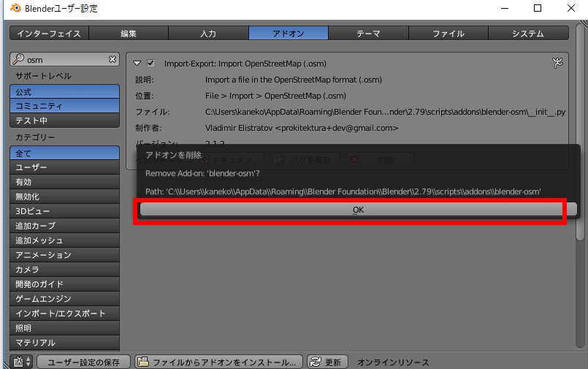Click the Remove Add-on: 'blender-osm'? text

(x=202, y=173)
